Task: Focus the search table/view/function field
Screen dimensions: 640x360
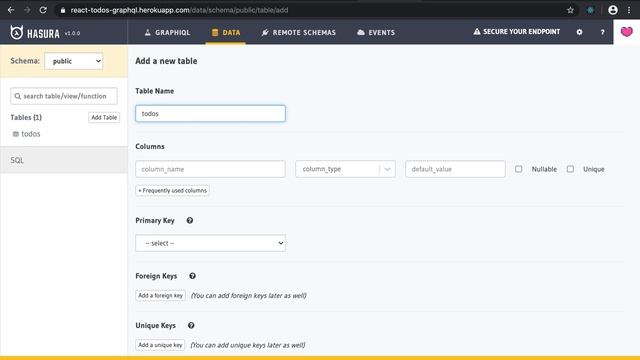Action: pos(64,96)
